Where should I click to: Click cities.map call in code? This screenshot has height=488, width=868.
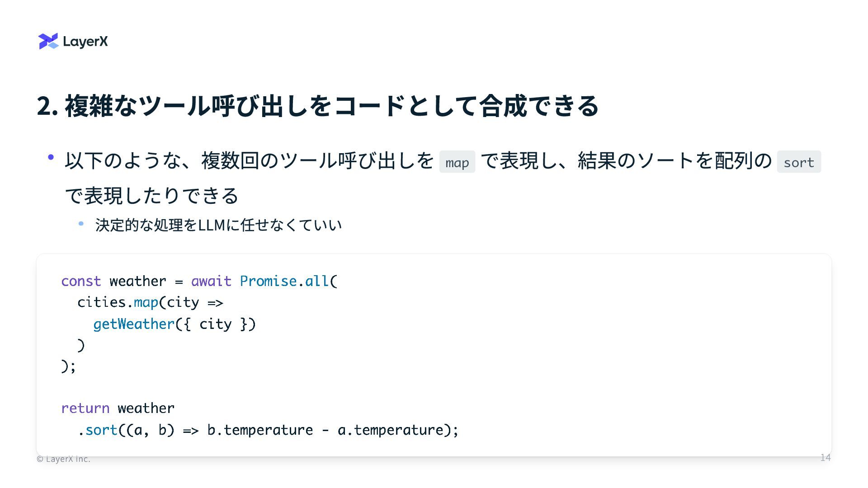coord(118,302)
